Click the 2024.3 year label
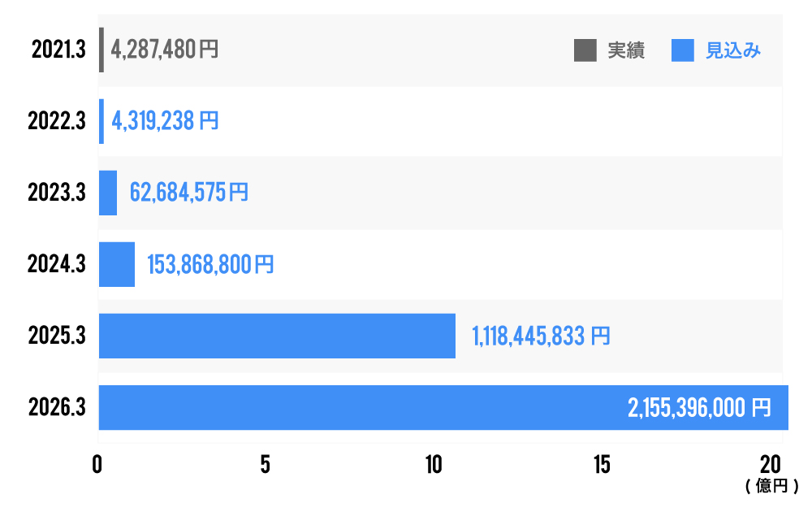812x512 pixels. point(57,265)
